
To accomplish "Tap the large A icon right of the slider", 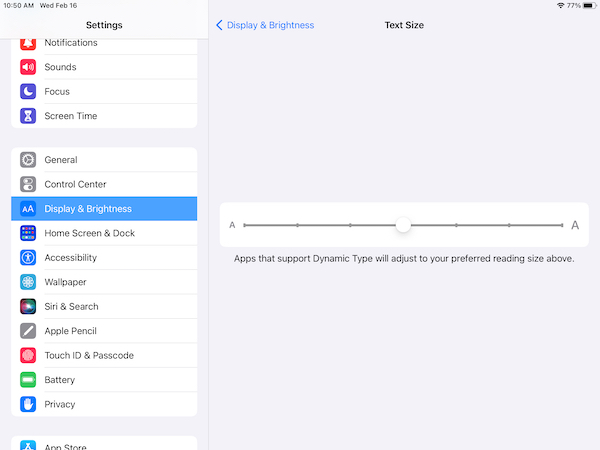I will click(x=575, y=225).
